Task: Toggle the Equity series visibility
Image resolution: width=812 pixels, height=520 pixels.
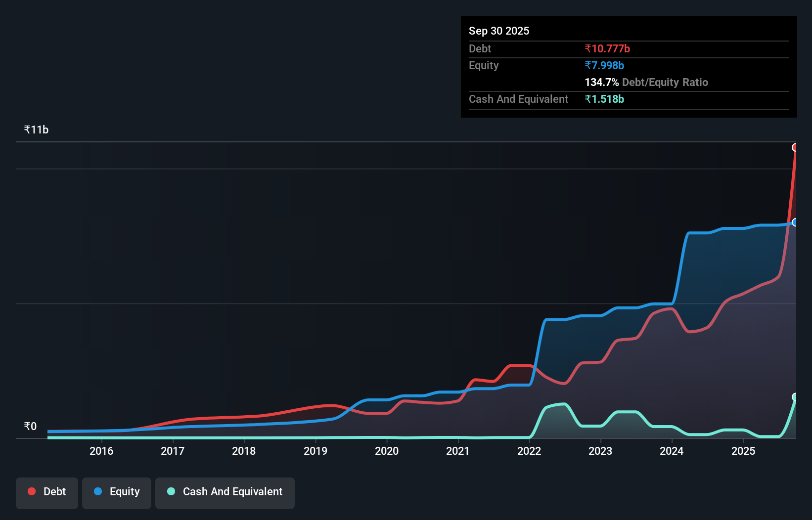Action: [x=116, y=492]
